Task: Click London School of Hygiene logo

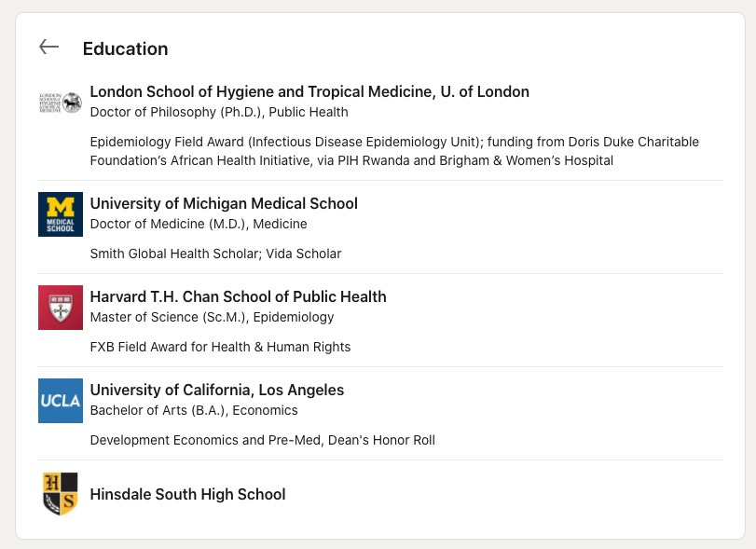Action: click(x=61, y=103)
